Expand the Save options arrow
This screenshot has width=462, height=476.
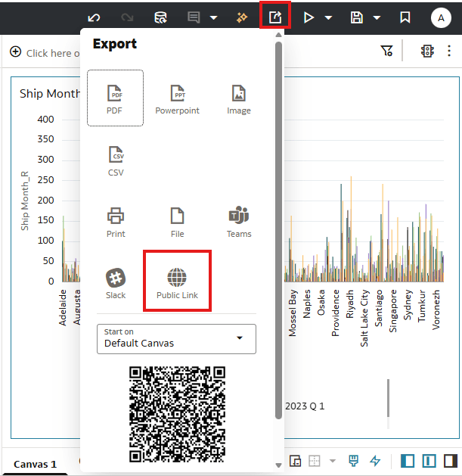(x=377, y=18)
